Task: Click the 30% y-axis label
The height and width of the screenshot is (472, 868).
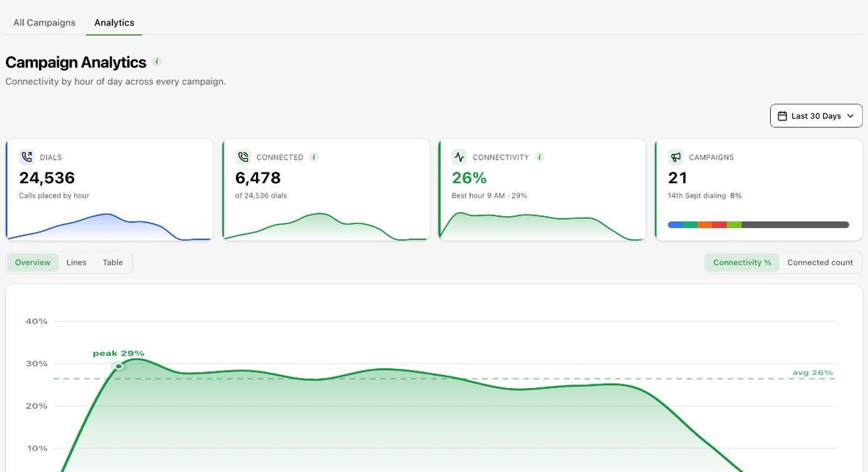Action: pyautogui.click(x=37, y=363)
